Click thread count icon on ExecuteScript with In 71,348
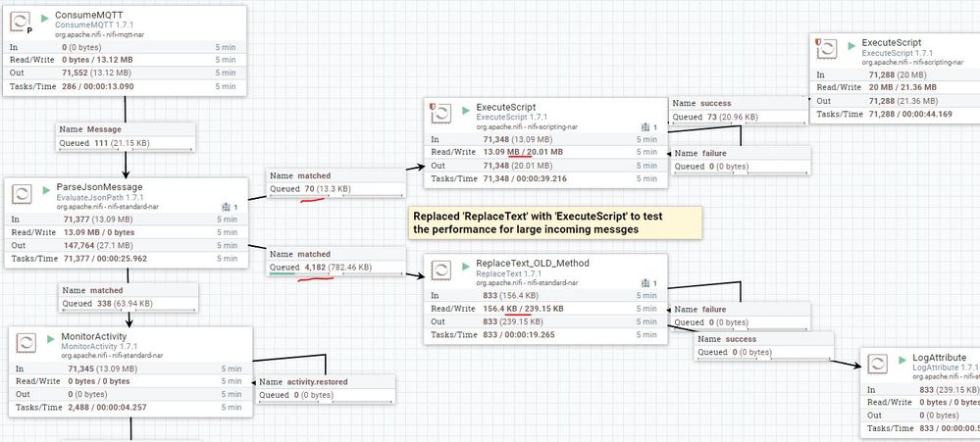 645,126
